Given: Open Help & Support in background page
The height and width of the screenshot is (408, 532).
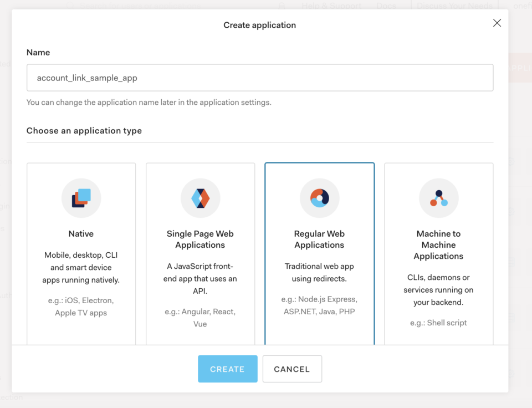Looking at the screenshot, I should (x=331, y=6).
